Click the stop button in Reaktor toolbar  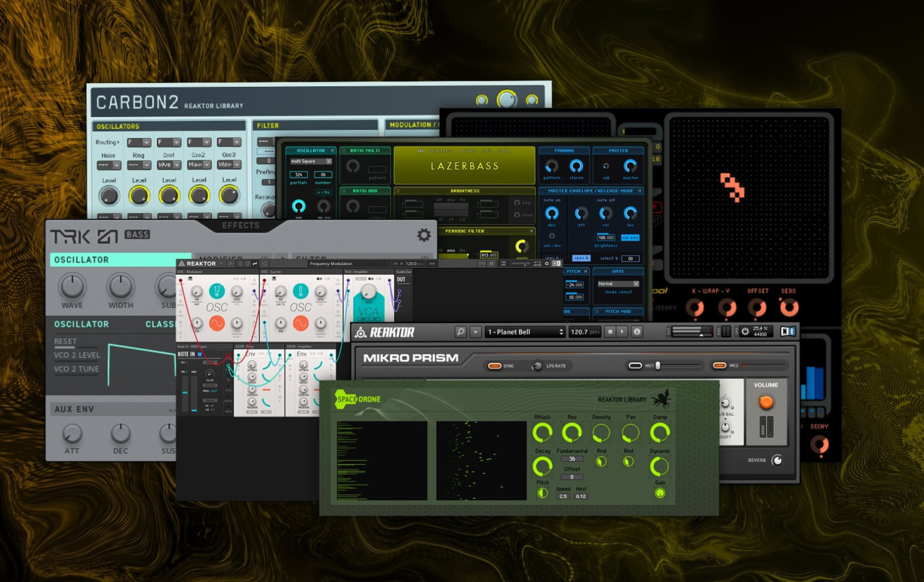[610, 332]
